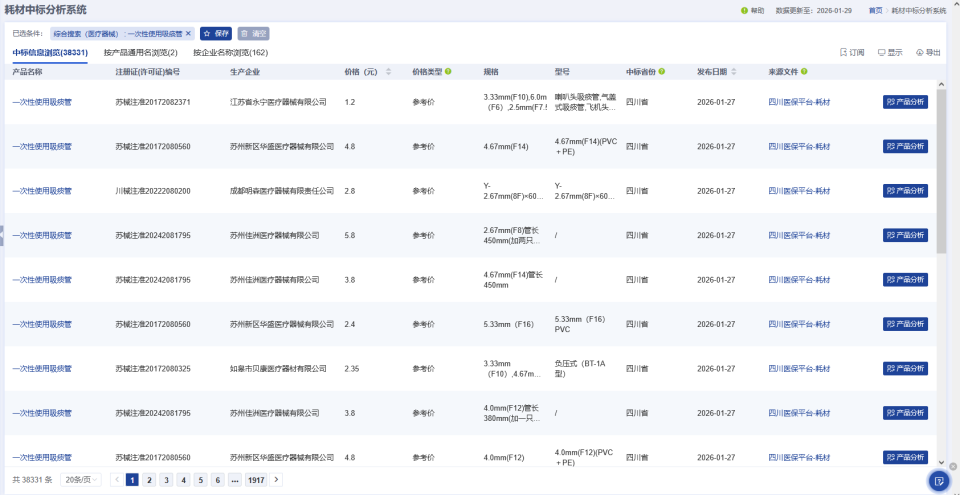
Task: Select 成都明森医疗器械有限责任公司 cell
Action: [x=282, y=191]
